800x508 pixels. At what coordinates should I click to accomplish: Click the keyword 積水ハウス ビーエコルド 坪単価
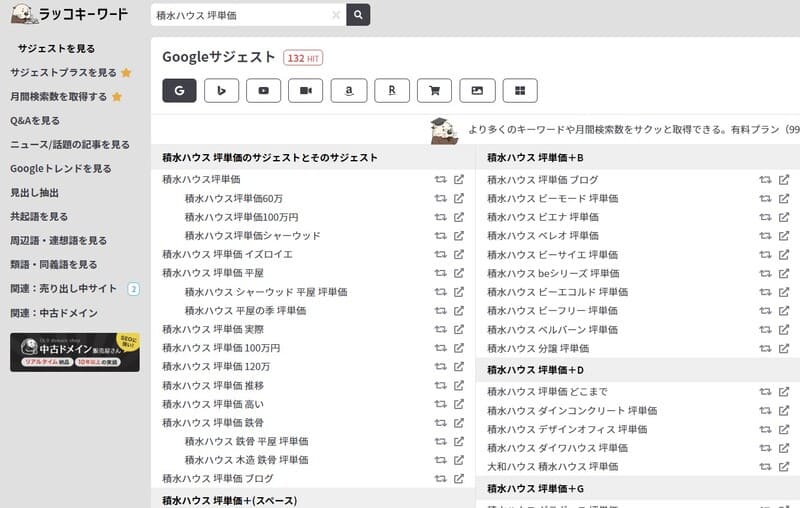[558, 292]
